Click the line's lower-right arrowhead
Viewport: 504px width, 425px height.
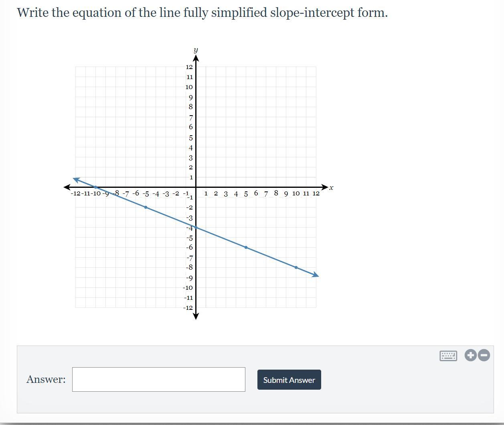316,275
